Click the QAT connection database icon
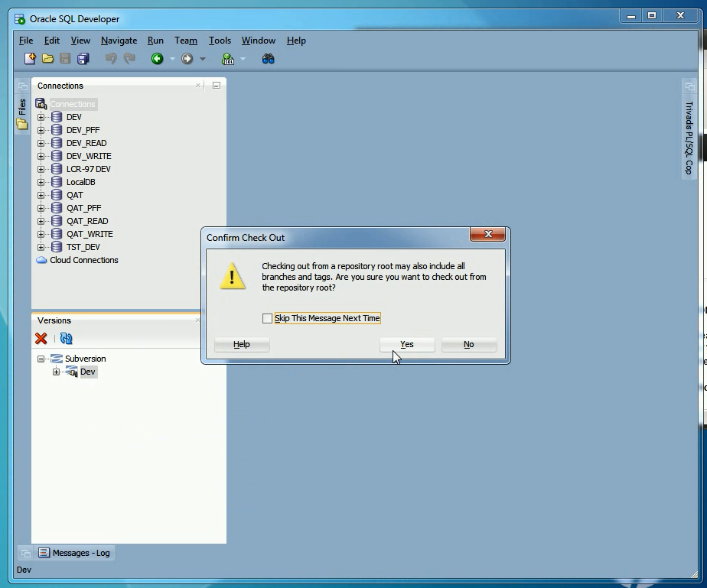Image resolution: width=707 pixels, height=588 pixels. [57, 195]
